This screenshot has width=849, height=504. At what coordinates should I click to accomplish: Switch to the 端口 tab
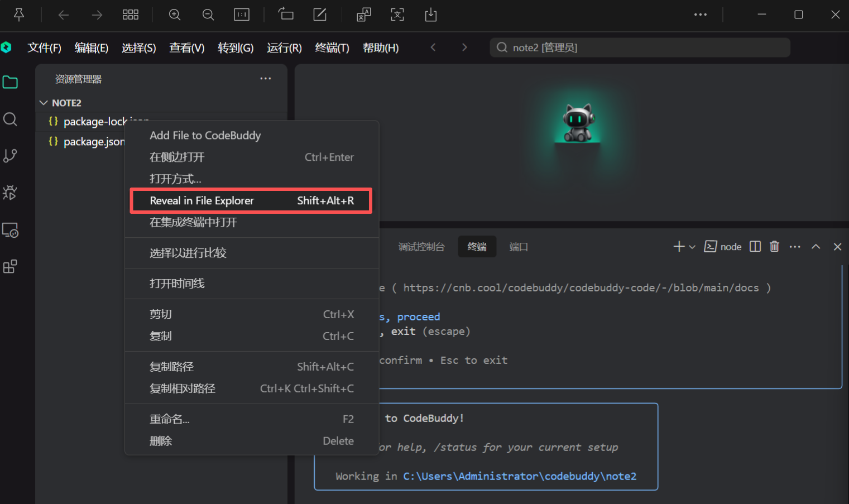(x=519, y=247)
